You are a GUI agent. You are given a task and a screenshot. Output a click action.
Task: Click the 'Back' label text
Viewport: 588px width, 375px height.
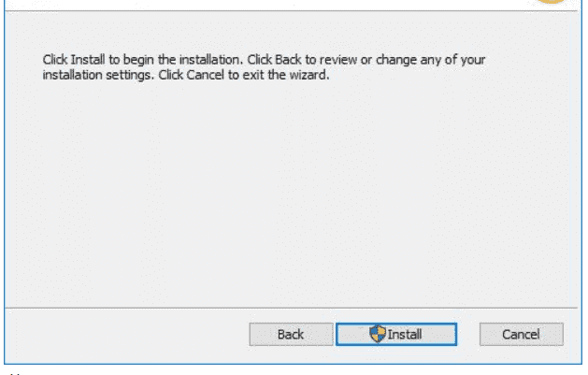[291, 334]
